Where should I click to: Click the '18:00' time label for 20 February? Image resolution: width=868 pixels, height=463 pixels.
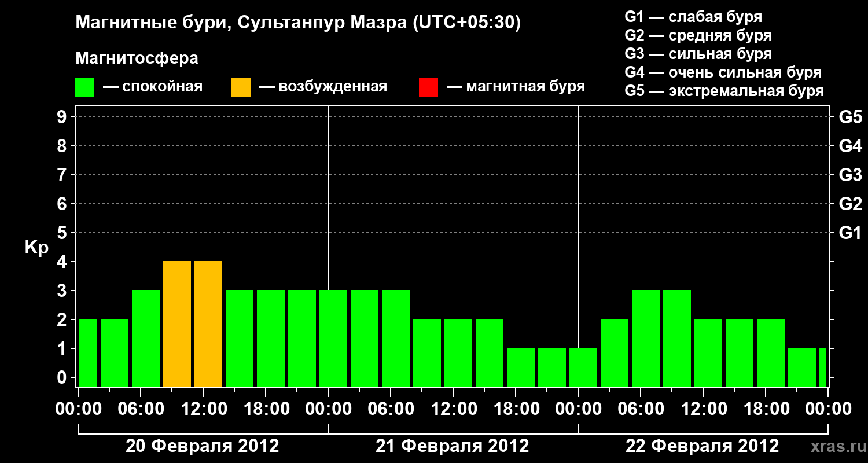(x=266, y=409)
